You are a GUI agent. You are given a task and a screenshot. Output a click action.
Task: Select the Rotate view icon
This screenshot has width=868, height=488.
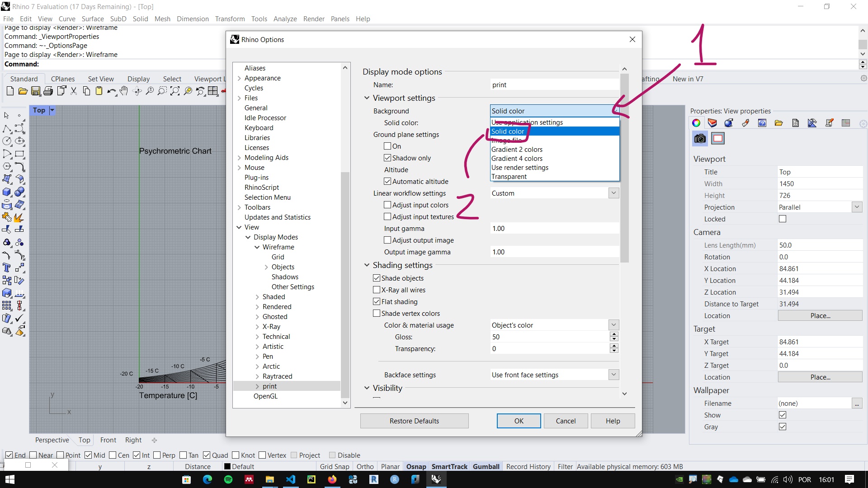(x=137, y=91)
